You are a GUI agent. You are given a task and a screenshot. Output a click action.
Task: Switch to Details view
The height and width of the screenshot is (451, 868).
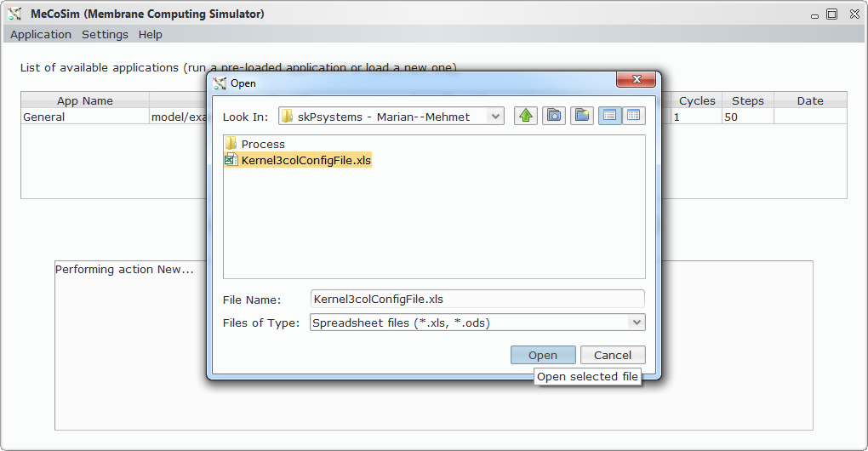634,116
